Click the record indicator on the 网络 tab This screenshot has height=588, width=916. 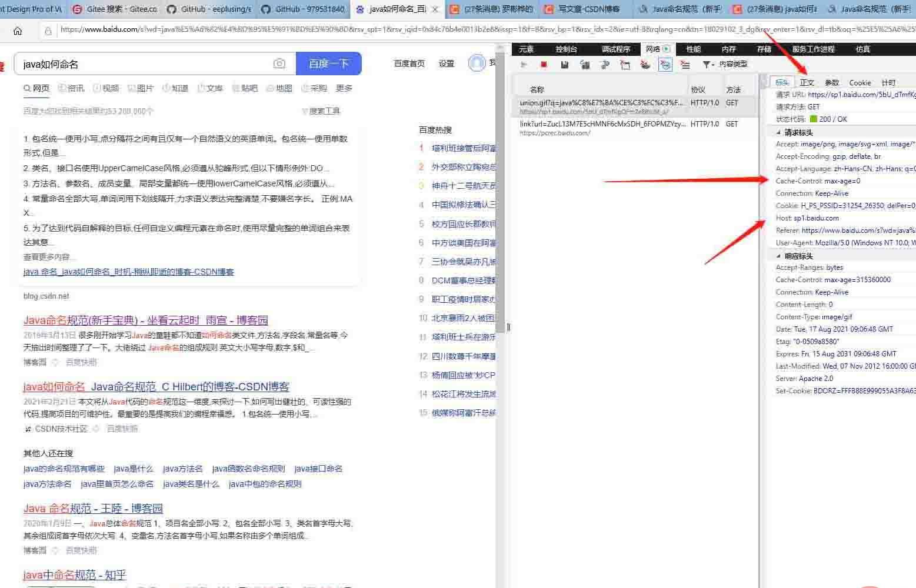click(666, 49)
